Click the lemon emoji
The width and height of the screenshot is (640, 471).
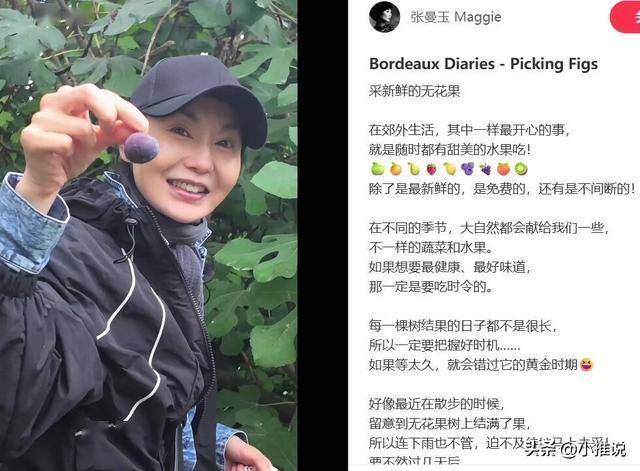click(x=449, y=169)
